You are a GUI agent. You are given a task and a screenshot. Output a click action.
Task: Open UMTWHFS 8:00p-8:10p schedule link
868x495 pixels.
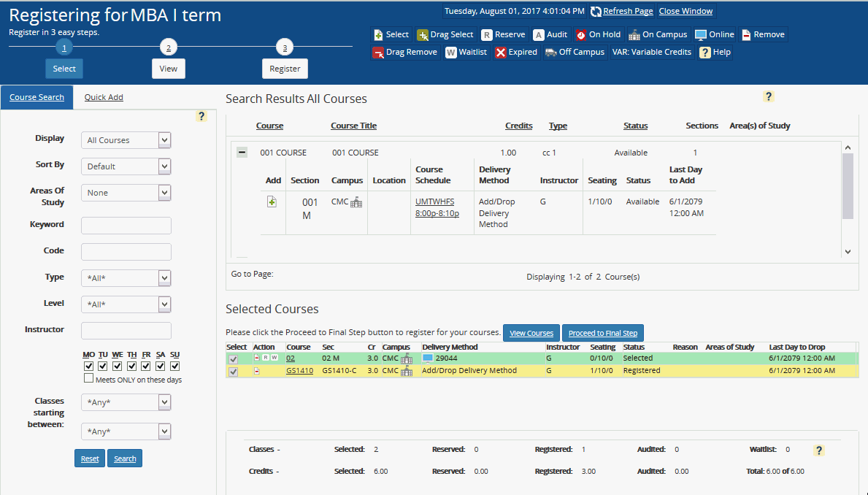[x=437, y=207]
